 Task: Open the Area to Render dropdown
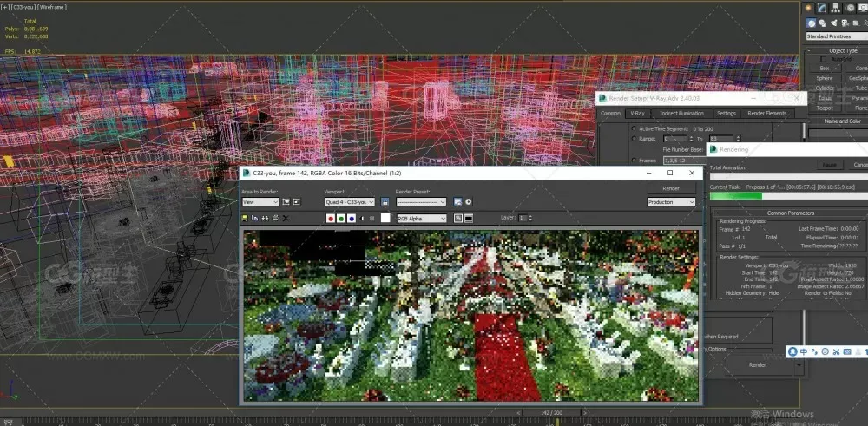(260, 202)
